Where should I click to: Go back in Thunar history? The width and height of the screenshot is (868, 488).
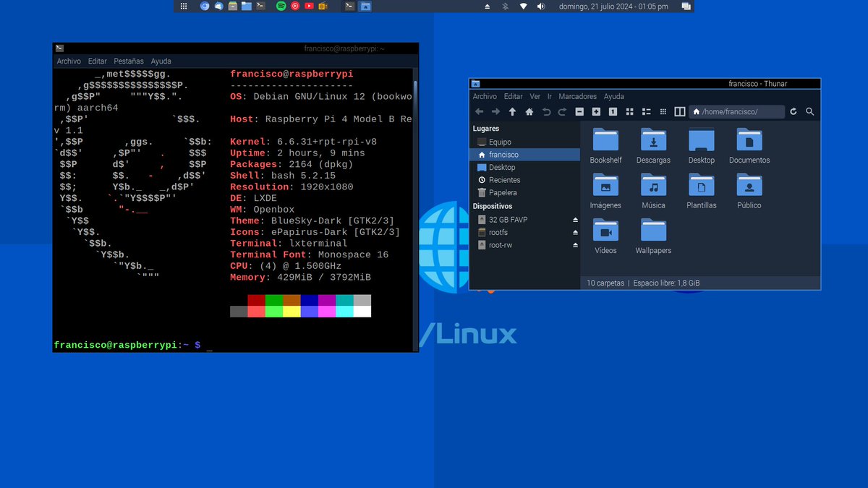(479, 112)
